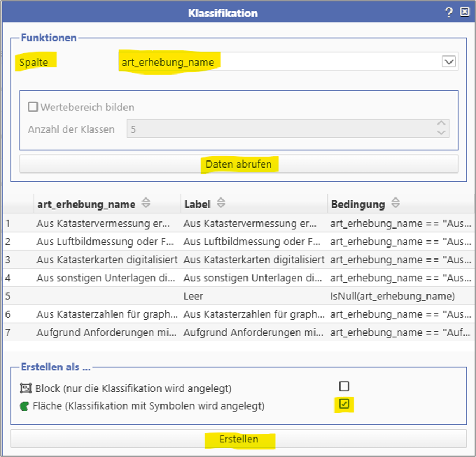The height and width of the screenshot is (457, 476).
Task: Uncheck the Fläche creation checkbox
Action: (344, 404)
